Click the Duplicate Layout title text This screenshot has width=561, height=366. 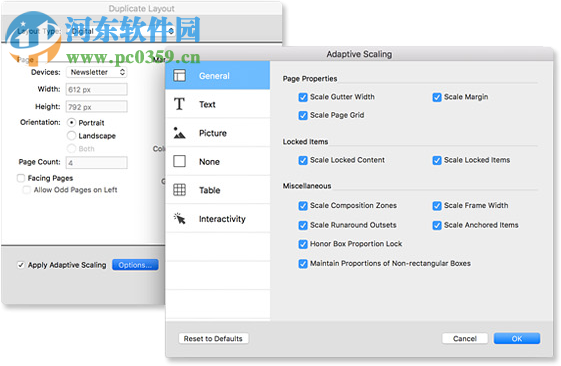[142, 8]
